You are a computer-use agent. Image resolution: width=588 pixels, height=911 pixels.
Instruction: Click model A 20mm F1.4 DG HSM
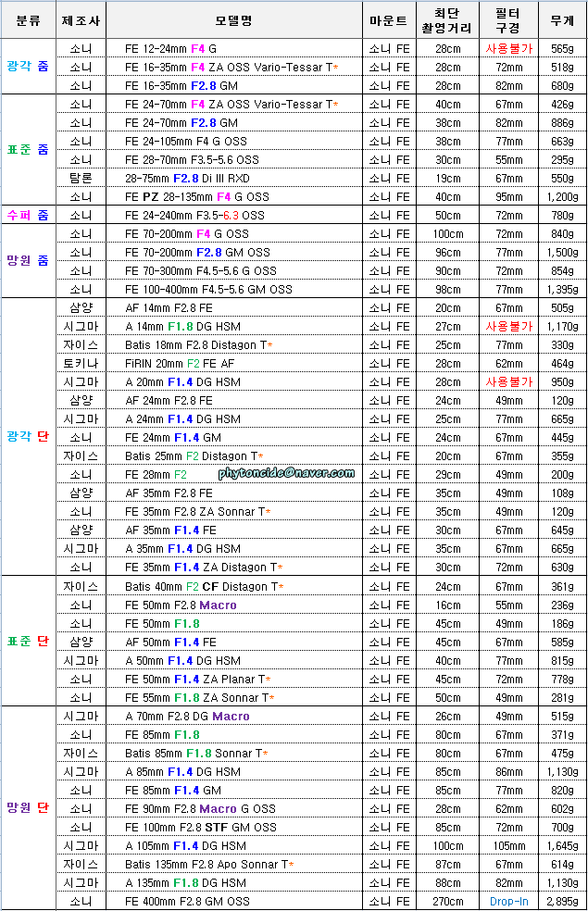coord(183,383)
